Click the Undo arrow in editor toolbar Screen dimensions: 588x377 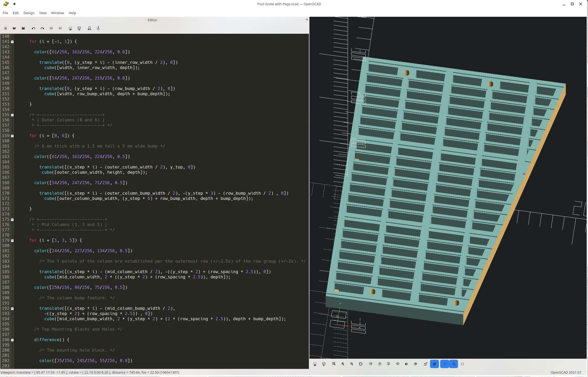tap(33, 28)
